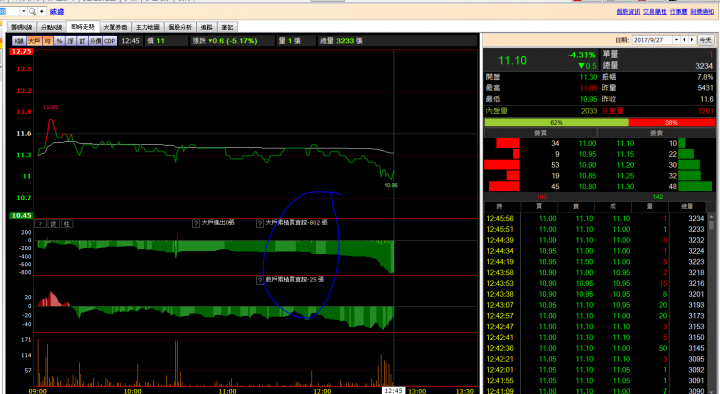
Task: Click the plus add icon next to search
Action: tap(42, 11)
